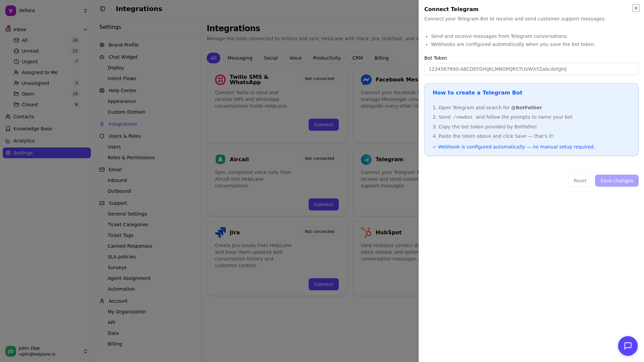
Task: Click the Closed folder icon
Action: [x=16, y=105]
